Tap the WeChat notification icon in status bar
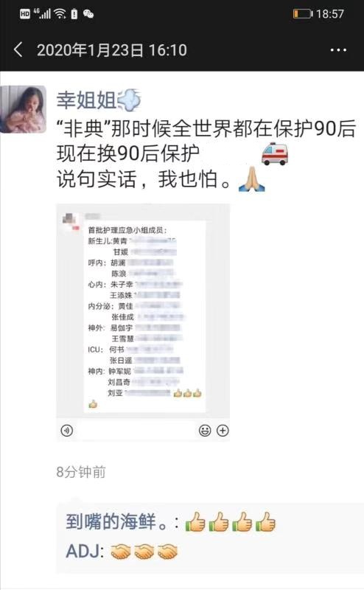The image size is (364, 590). 88,14
